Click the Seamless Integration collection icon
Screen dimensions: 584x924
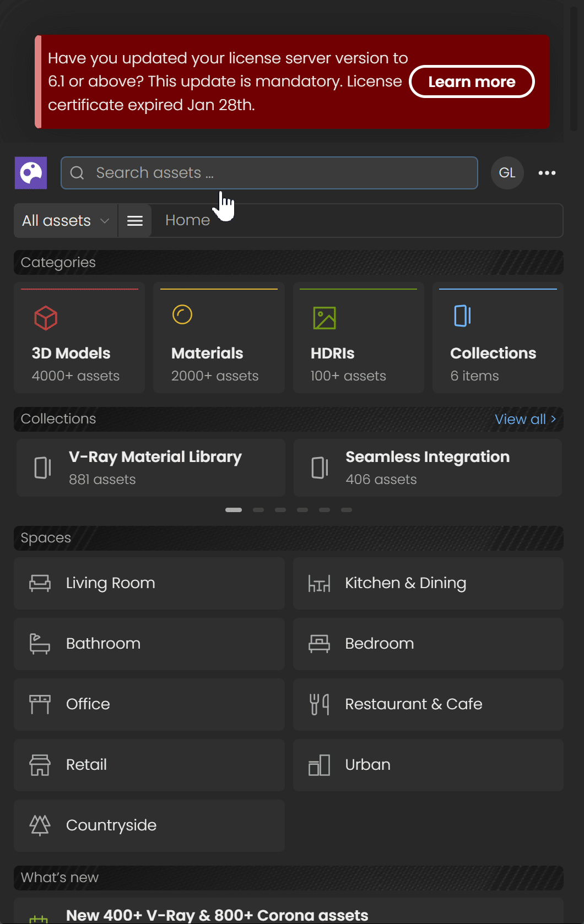320,468
